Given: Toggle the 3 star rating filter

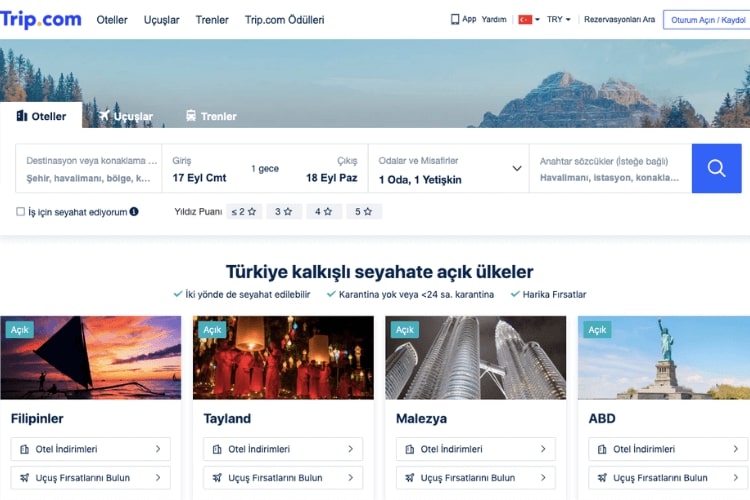Looking at the screenshot, I should [284, 211].
